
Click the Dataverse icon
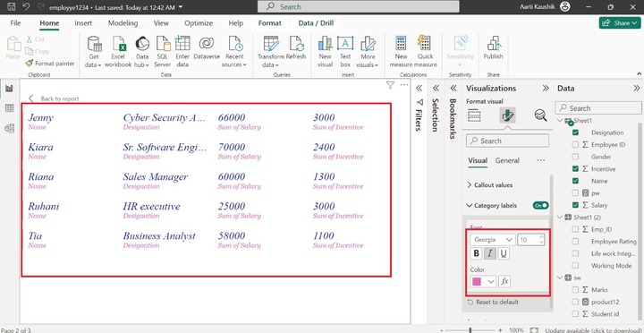point(207,48)
